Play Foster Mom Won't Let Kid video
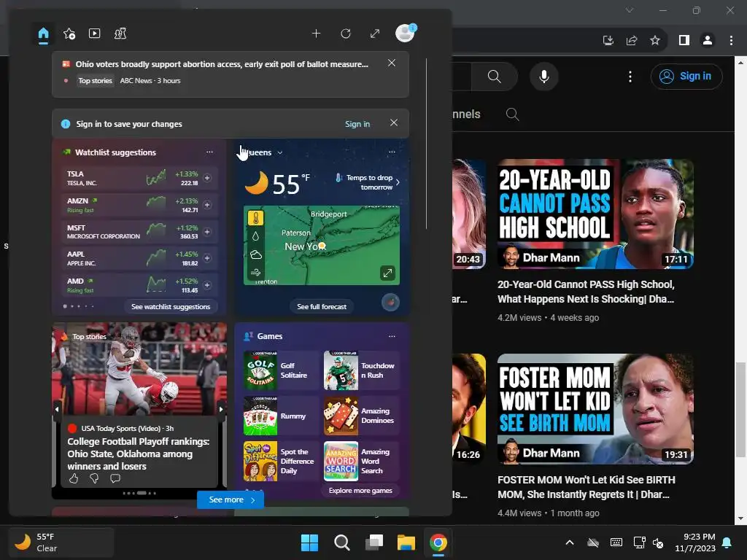 [x=595, y=408]
